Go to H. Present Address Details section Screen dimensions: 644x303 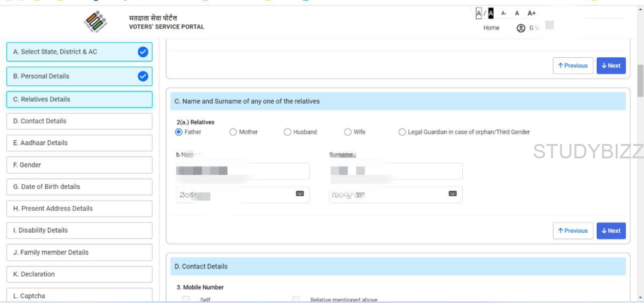tap(79, 209)
